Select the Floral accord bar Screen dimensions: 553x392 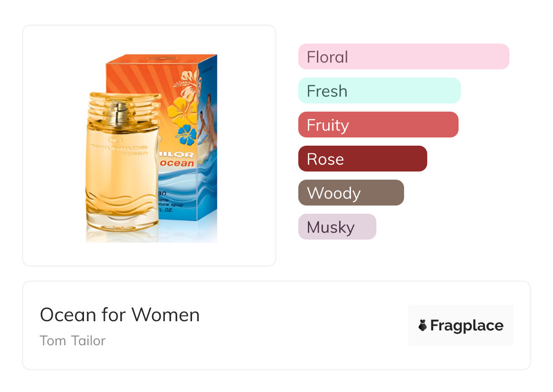coord(403,57)
